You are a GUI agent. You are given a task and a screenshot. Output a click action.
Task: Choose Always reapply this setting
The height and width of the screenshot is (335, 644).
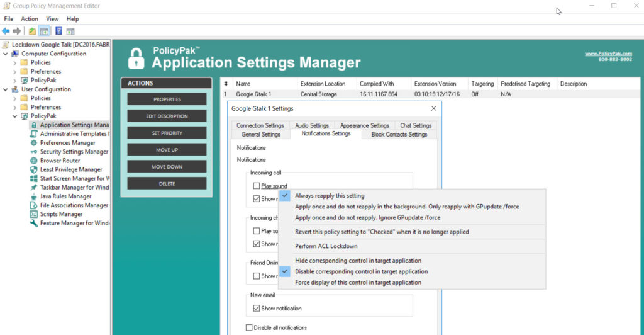coord(412,196)
